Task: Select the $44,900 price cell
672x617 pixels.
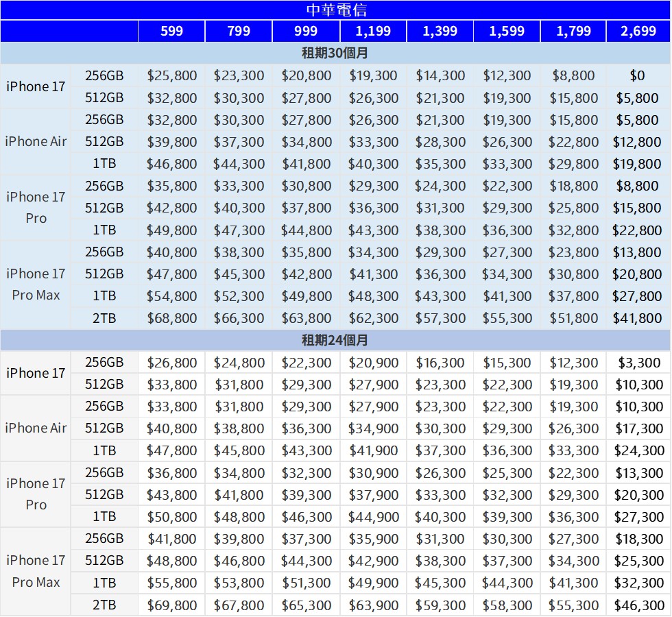Action: 373,517
